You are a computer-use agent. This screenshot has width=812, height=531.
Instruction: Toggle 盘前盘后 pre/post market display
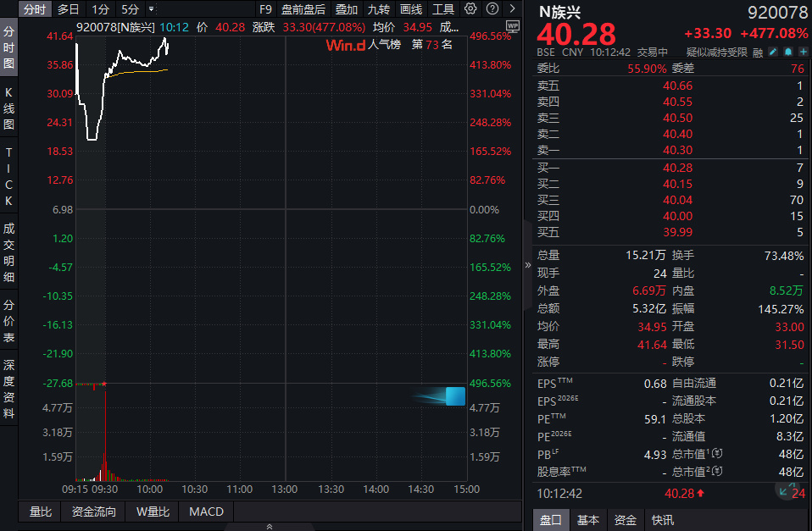click(303, 9)
